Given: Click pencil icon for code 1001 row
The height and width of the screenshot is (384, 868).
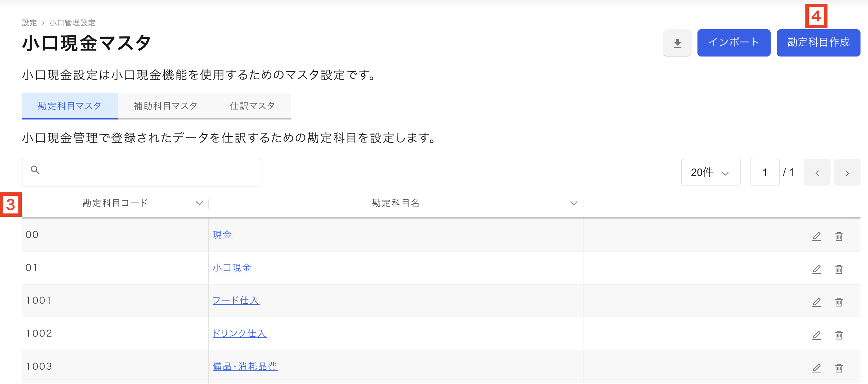Looking at the screenshot, I should 816,302.
